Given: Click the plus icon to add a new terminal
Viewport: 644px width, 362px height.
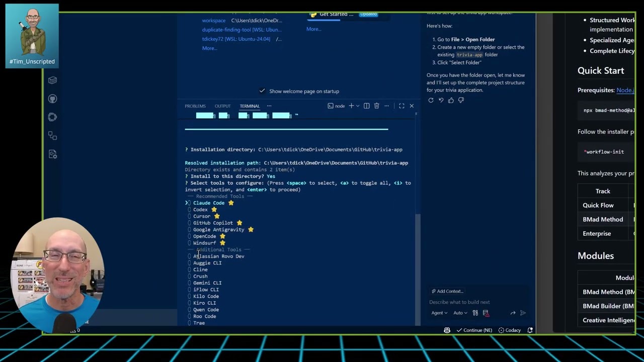Looking at the screenshot, I should [351, 106].
